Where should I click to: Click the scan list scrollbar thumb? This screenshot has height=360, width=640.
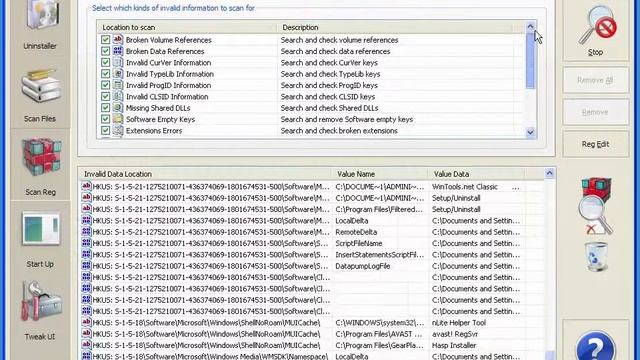(x=530, y=60)
